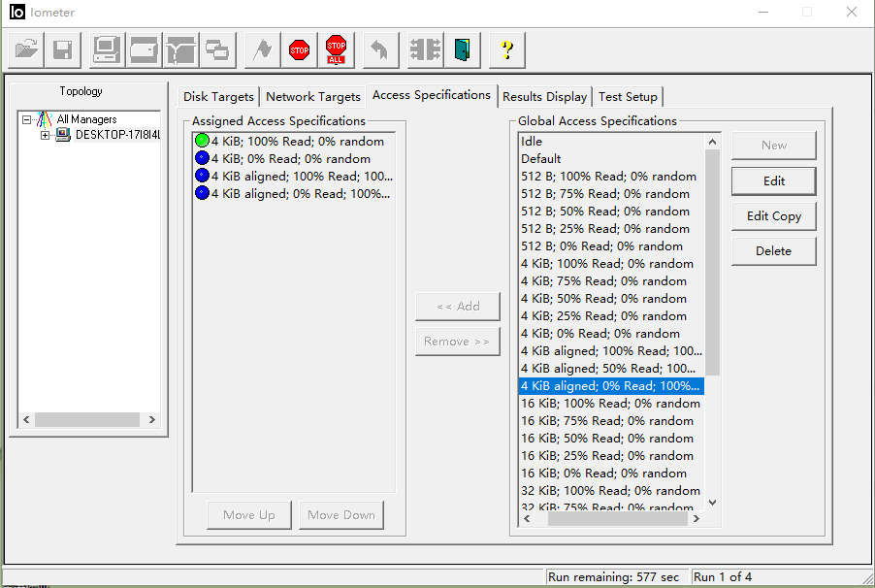Click the Move Down button

(x=341, y=515)
